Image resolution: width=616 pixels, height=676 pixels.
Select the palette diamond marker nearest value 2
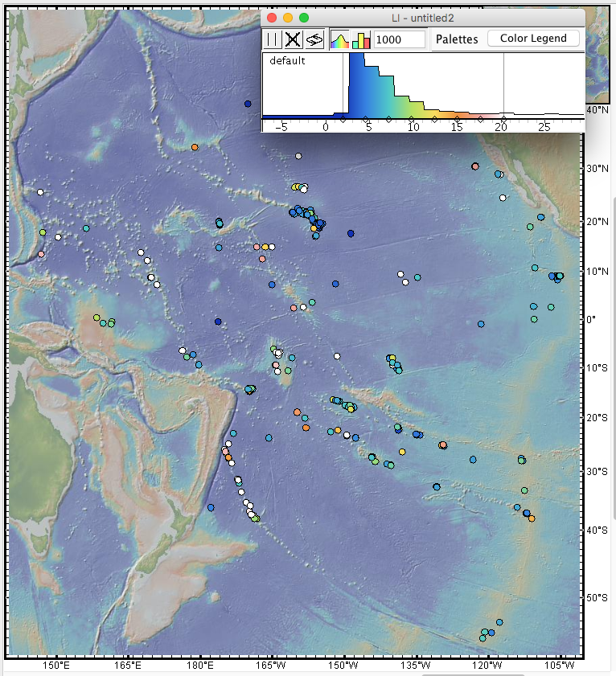pyautogui.click(x=343, y=119)
